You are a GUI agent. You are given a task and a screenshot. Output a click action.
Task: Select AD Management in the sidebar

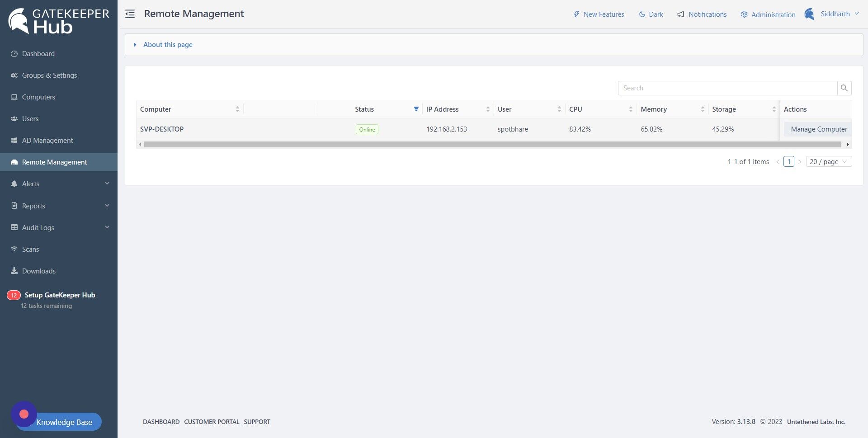pyautogui.click(x=47, y=140)
